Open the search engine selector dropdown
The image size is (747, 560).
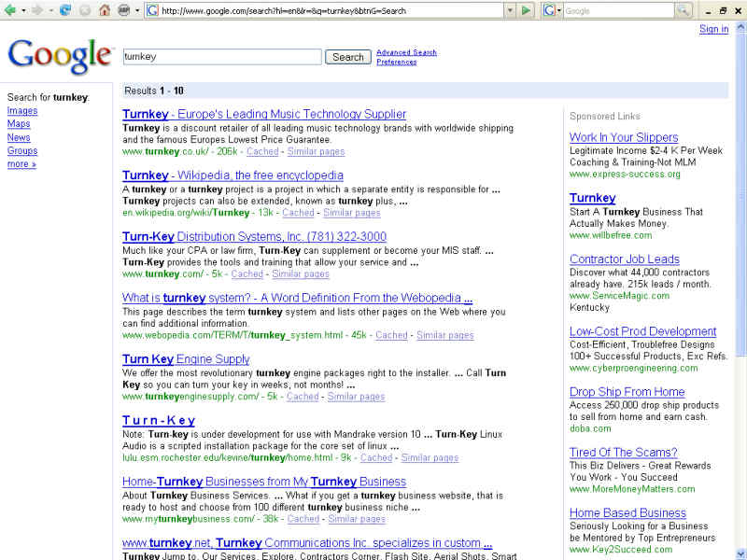pos(553,10)
